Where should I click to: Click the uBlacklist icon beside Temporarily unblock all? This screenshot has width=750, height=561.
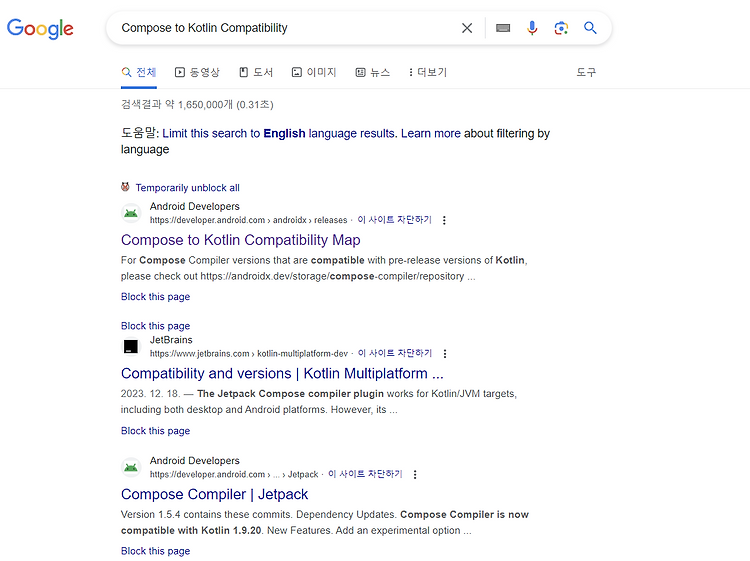(x=125, y=187)
